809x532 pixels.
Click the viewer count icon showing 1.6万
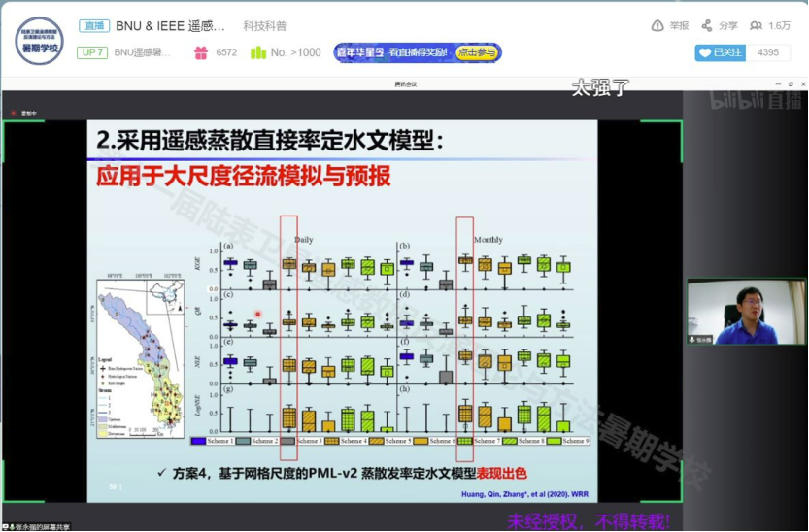click(756, 26)
